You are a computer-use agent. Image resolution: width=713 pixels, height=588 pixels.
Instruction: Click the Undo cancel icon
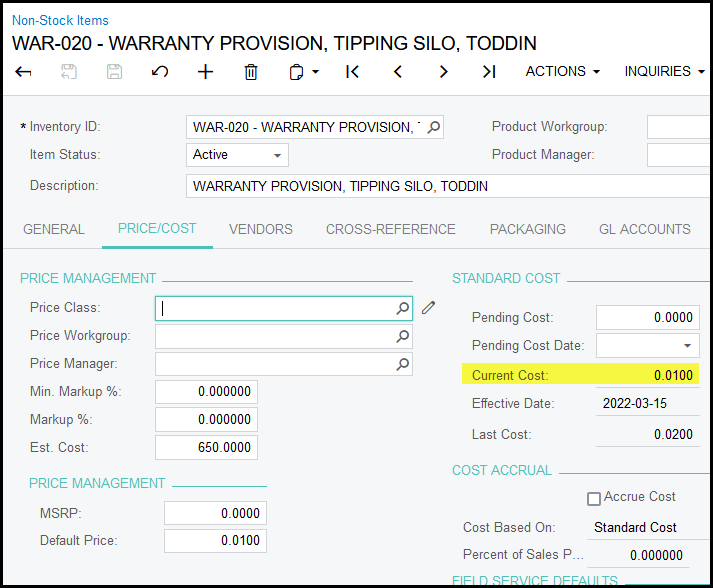160,72
